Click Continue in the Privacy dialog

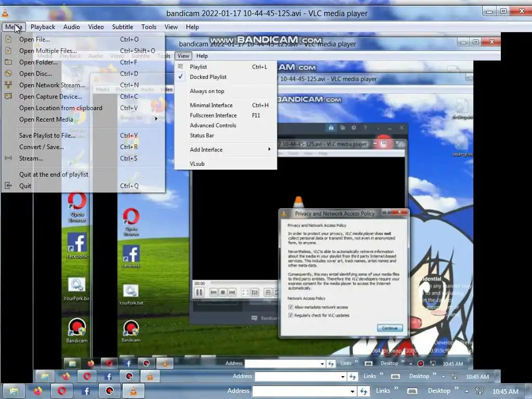[390, 328]
